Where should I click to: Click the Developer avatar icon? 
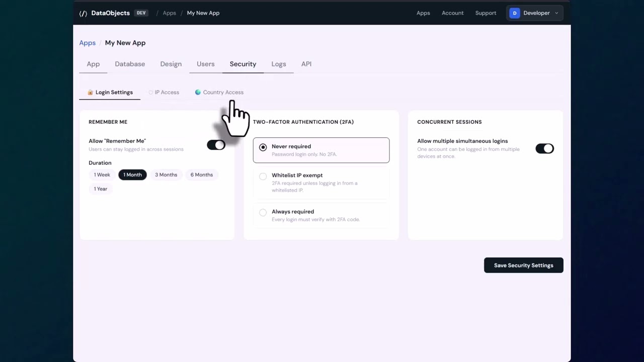(x=515, y=13)
